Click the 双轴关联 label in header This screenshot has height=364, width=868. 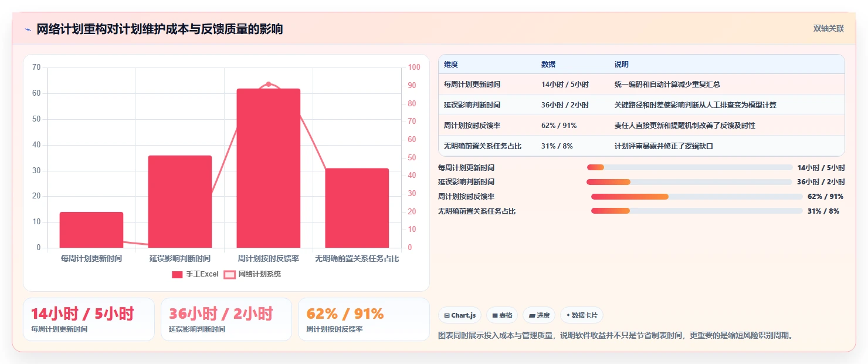tap(829, 29)
